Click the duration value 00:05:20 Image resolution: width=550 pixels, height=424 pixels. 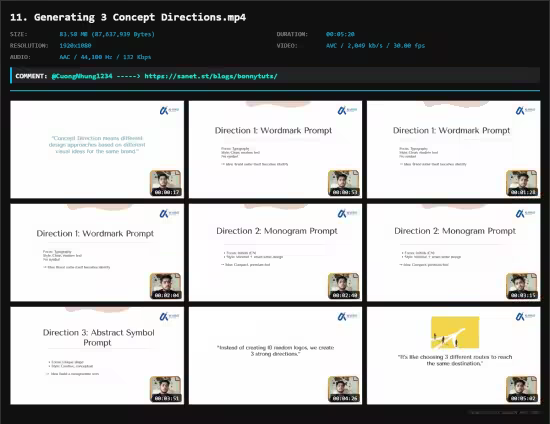pyautogui.click(x=340, y=34)
